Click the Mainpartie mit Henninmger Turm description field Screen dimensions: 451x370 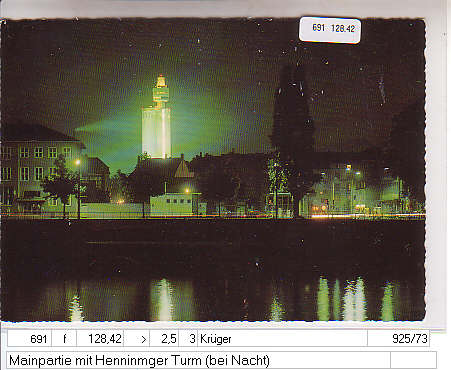point(198,360)
